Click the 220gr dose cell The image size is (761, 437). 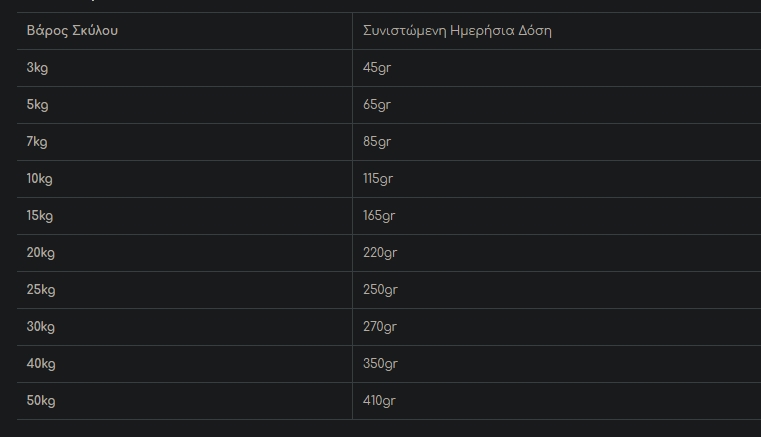(x=380, y=253)
